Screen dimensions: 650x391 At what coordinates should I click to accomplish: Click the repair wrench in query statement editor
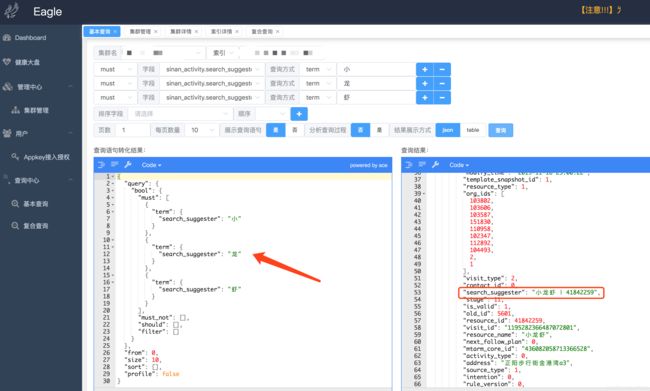pyautogui.click(x=128, y=165)
